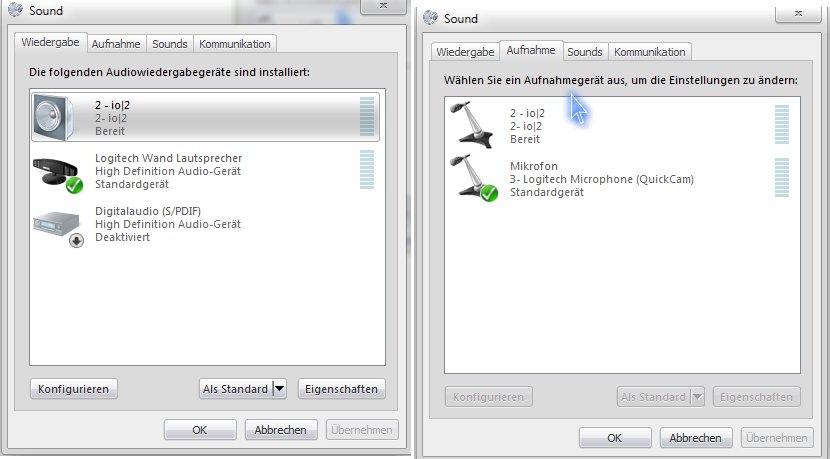Click Konfigurieren button in playback window
The image size is (830, 459).
pyautogui.click(x=74, y=389)
